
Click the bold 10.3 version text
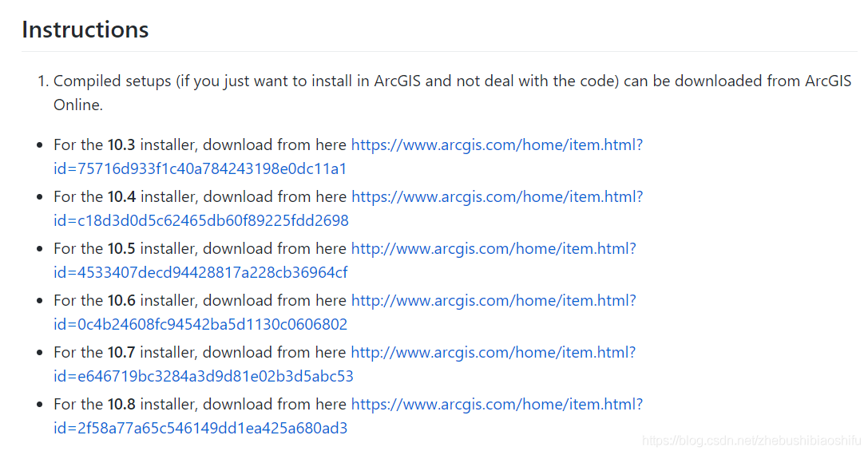click(x=121, y=145)
